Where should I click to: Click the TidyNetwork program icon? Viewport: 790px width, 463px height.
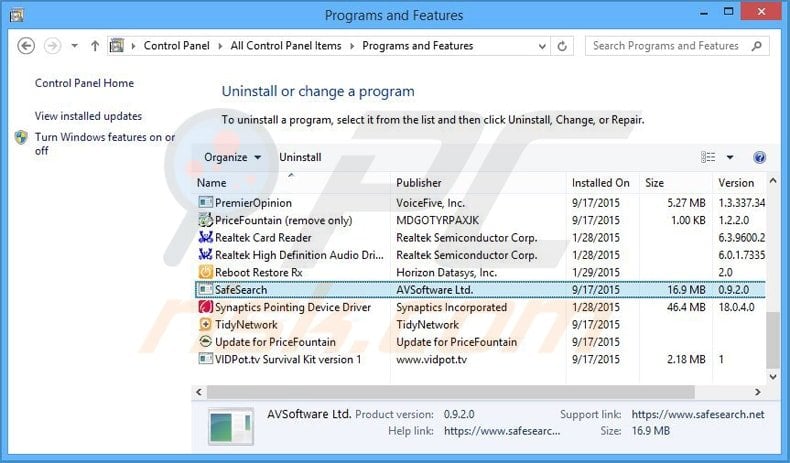coord(205,324)
